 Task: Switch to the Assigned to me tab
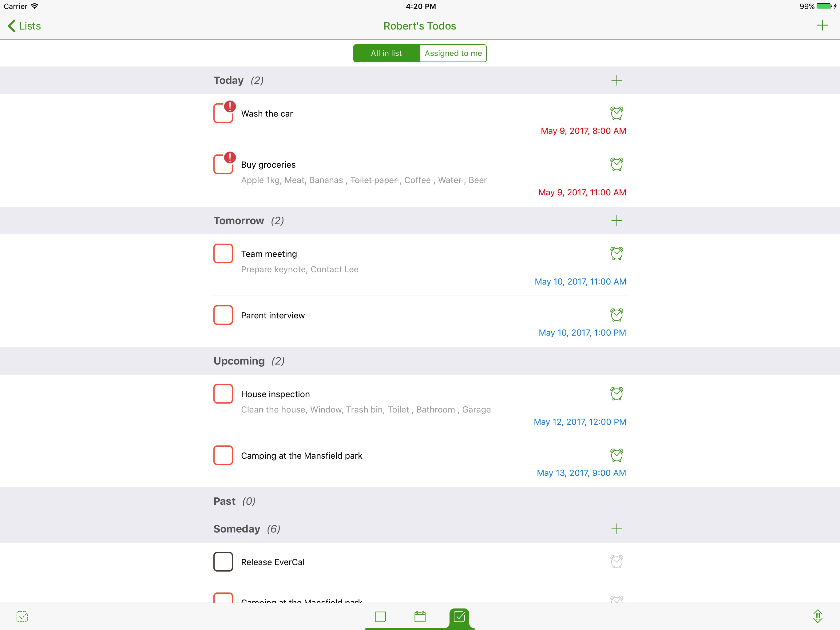coord(453,53)
